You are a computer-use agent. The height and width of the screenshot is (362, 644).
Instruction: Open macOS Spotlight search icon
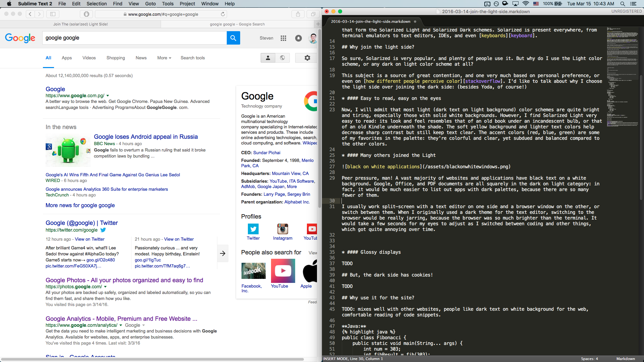pos(623,4)
